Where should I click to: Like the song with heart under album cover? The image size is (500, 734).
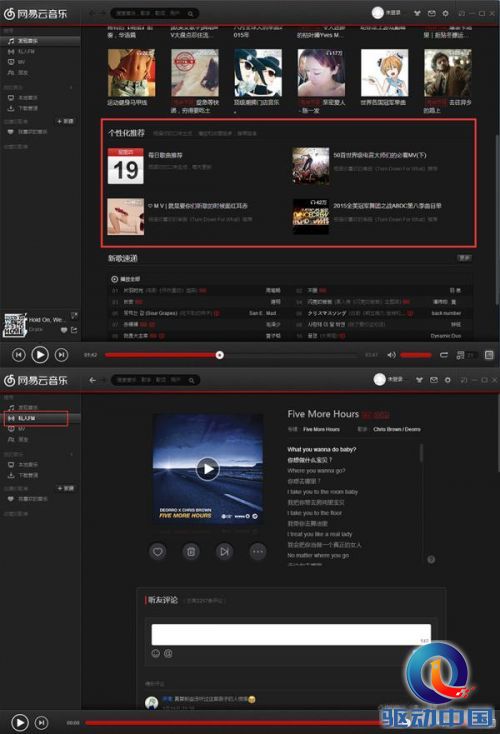pyautogui.click(x=158, y=552)
